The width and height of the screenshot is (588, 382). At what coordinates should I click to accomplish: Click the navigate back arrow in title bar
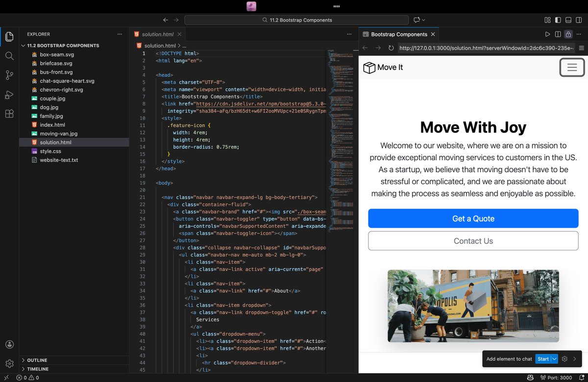pos(166,20)
